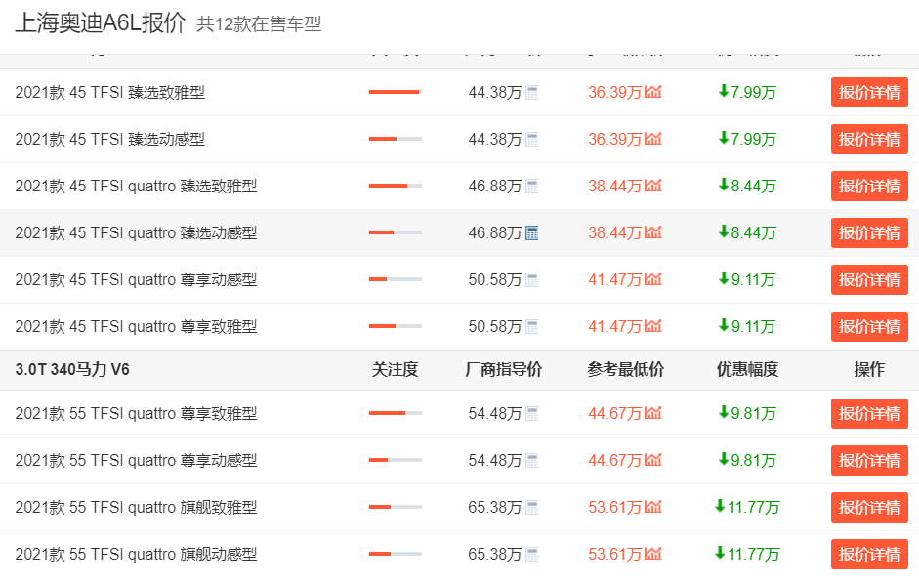
Task: Click highlighted calculator icon for quattro 臻选动感型
Action: (531, 233)
